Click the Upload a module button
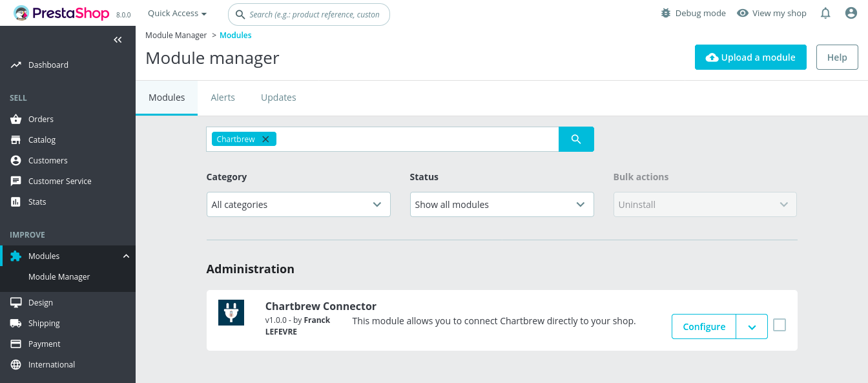This screenshot has height=383, width=868. tap(750, 57)
